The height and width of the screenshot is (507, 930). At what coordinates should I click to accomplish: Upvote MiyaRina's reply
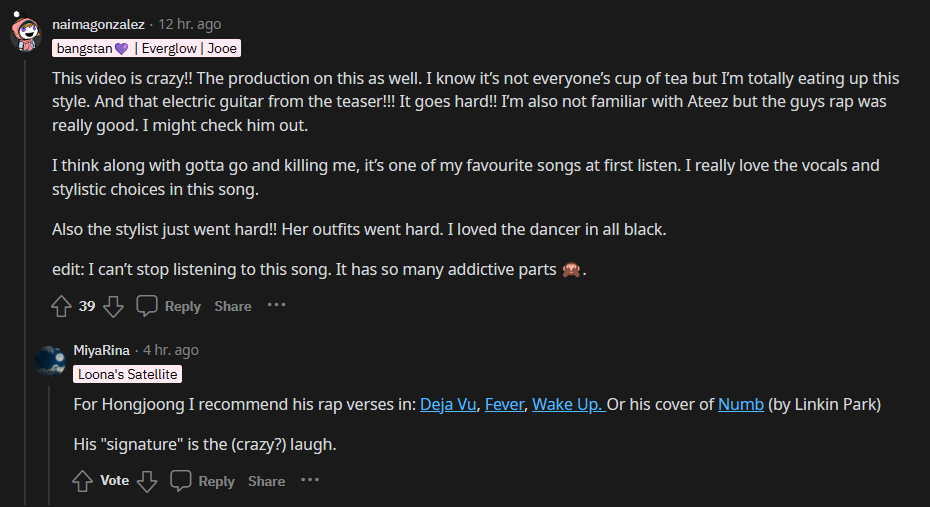84,481
